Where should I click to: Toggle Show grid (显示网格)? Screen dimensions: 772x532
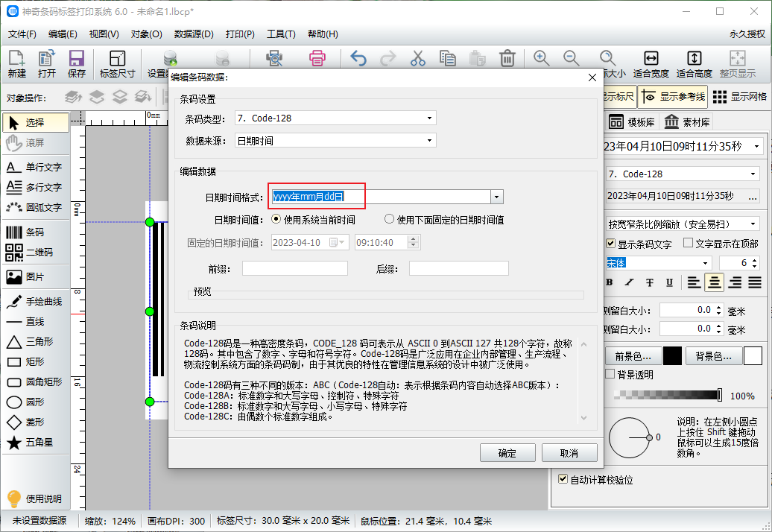coord(740,97)
